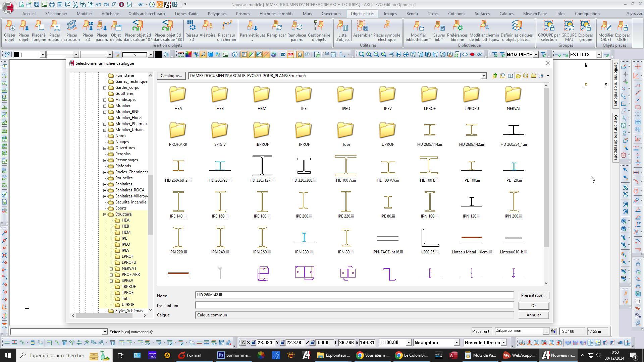Click the Catalogue... button
Screen dimensions: 644x362
(171, 76)
